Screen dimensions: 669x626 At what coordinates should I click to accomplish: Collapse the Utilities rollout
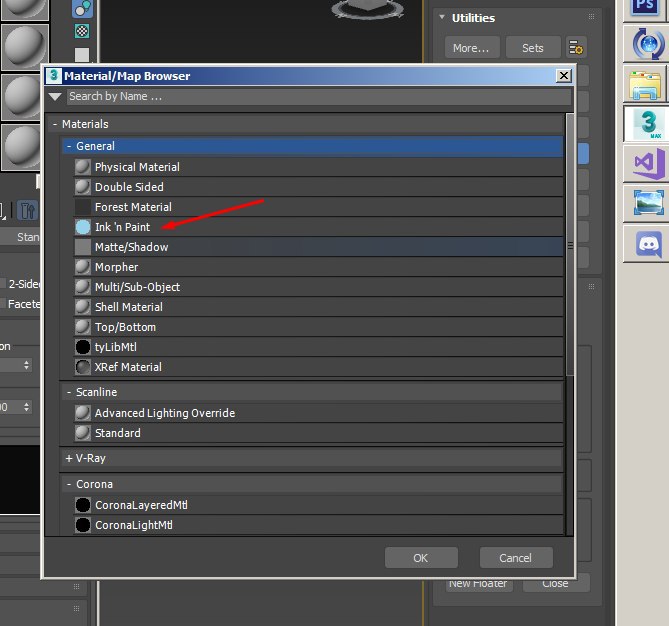click(442, 17)
